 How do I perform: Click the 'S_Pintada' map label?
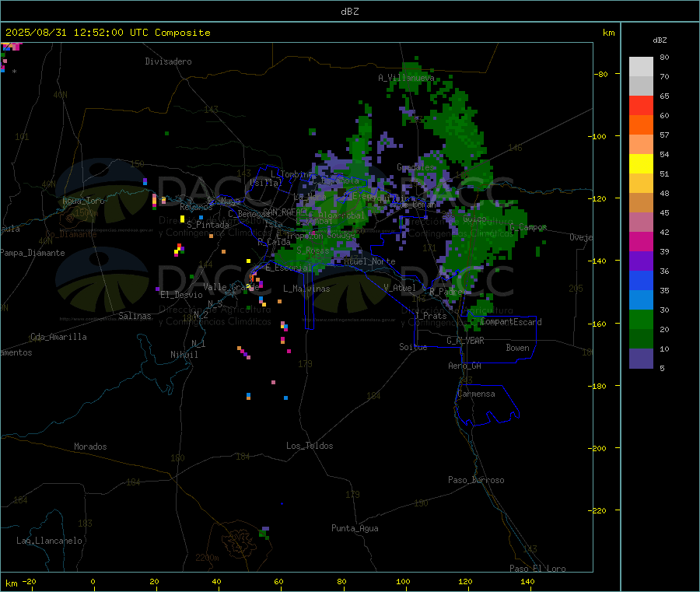(208, 225)
